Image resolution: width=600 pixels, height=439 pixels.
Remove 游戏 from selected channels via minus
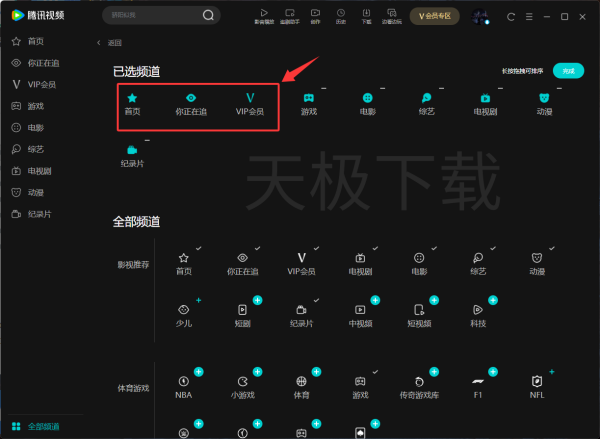(x=324, y=89)
